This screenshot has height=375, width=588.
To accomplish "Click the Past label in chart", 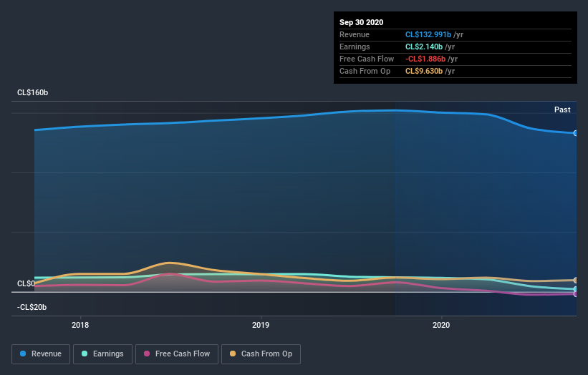I will coord(562,109).
